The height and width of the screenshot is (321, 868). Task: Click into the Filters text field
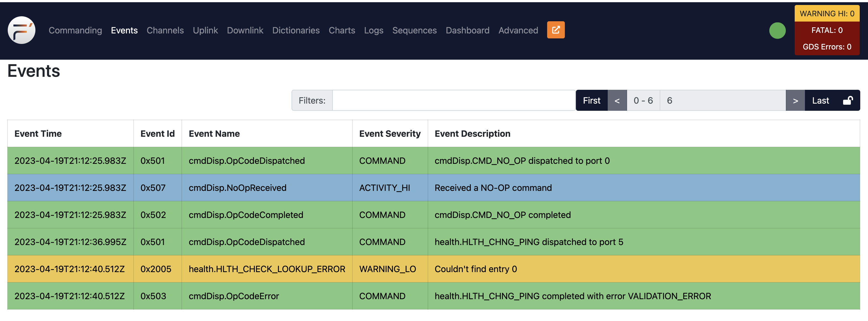pyautogui.click(x=453, y=101)
